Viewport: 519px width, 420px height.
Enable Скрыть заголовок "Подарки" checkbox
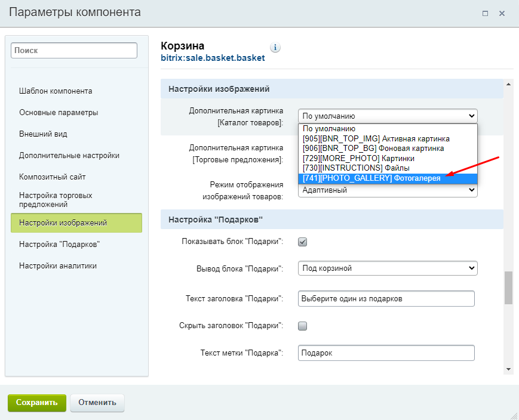303,326
